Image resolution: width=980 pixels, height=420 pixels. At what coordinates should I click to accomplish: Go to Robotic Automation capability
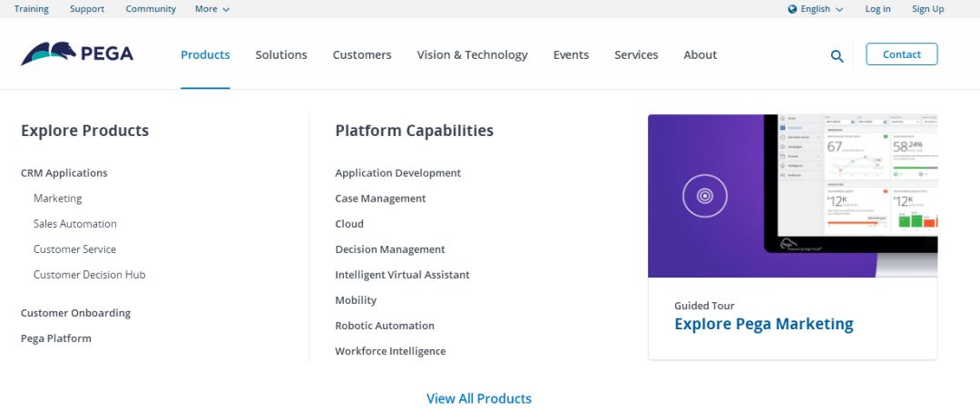pyautogui.click(x=385, y=326)
